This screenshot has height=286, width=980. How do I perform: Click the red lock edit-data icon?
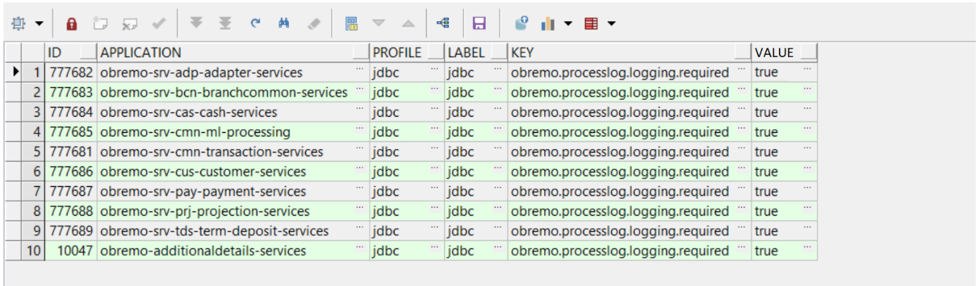[x=71, y=24]
